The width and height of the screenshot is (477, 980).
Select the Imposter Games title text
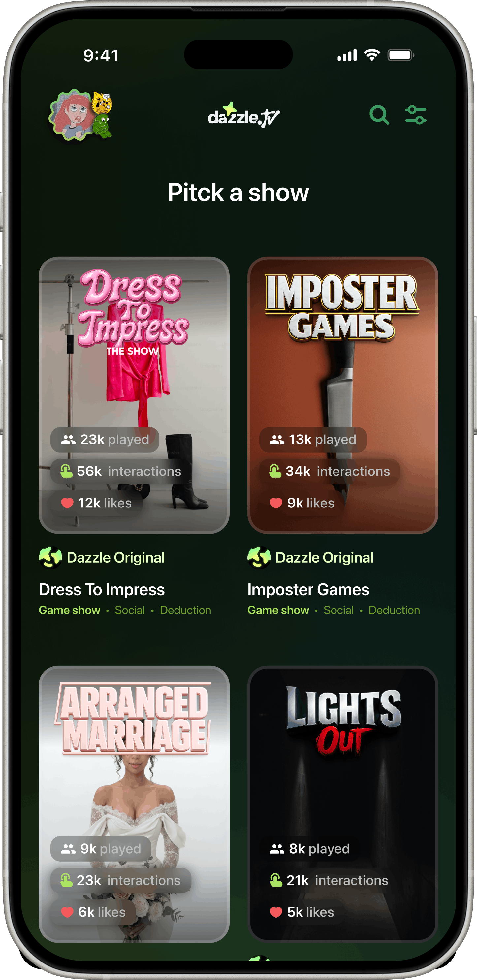308,590
